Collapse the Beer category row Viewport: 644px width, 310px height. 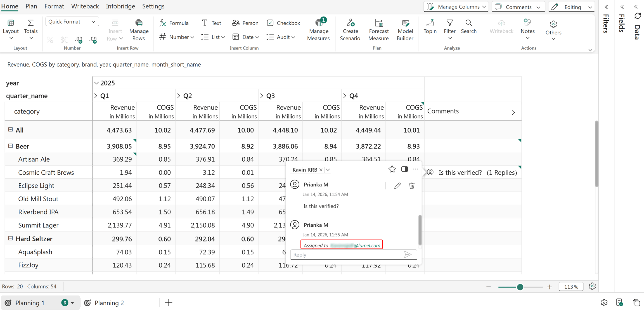pyautogui.click(x=10, y=146)
